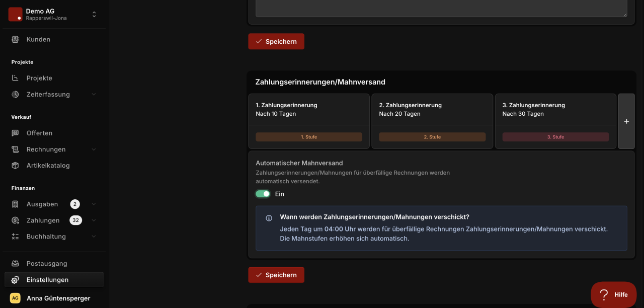Select the Offerten icon in sidebar
This screenshot has width=644, height=308.
(x=16, y=133)
